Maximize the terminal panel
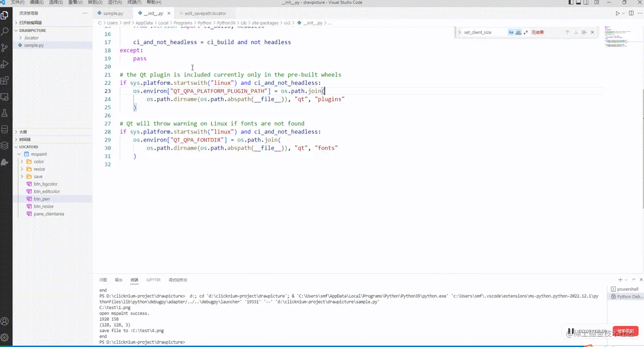 [634, 280]
